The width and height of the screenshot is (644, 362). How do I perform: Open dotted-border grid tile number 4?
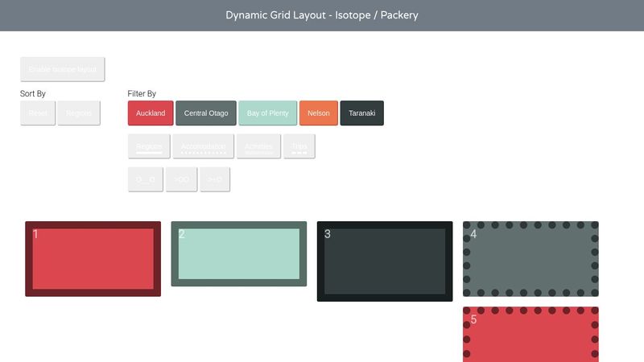pos(530,259)
